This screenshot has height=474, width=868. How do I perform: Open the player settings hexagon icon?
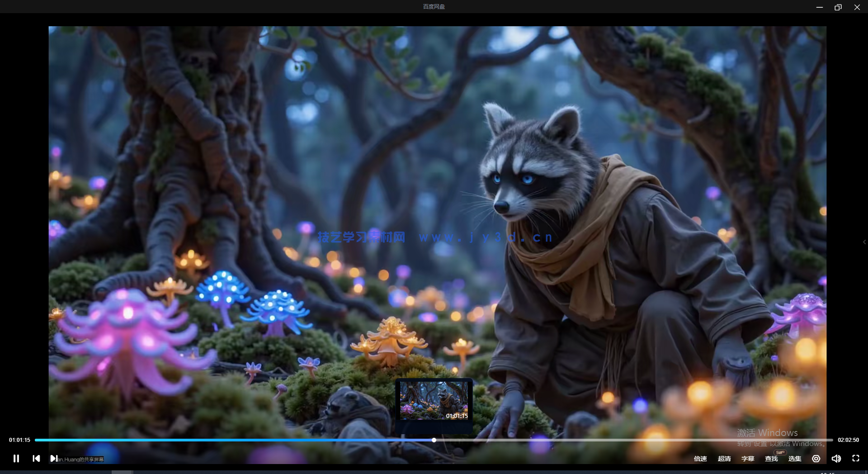(x=816, y=459)
